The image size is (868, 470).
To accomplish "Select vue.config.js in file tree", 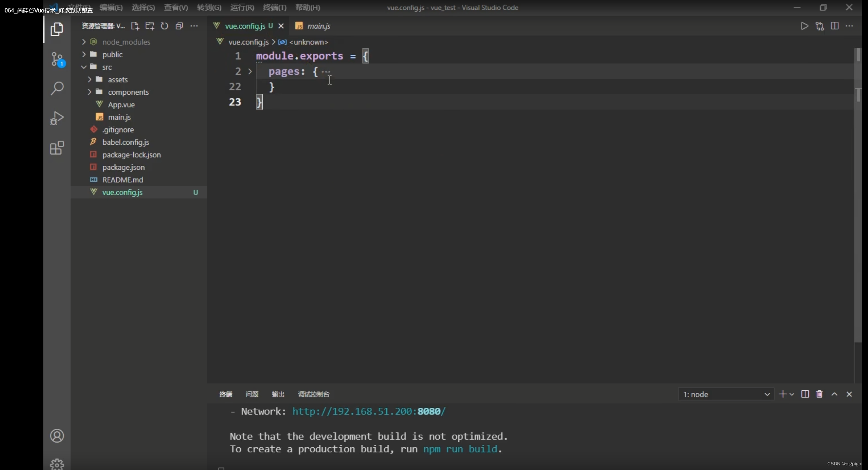I will [x=139, y=192].
